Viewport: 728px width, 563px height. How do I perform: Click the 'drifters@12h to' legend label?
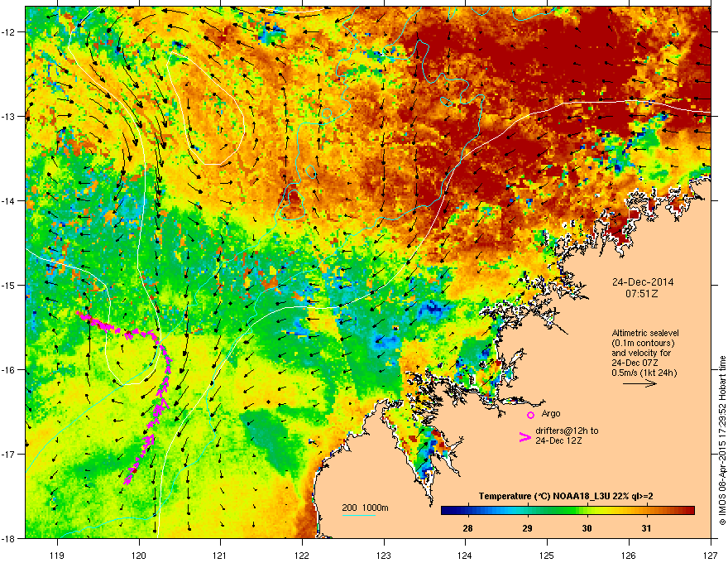(x=567, y=431)
